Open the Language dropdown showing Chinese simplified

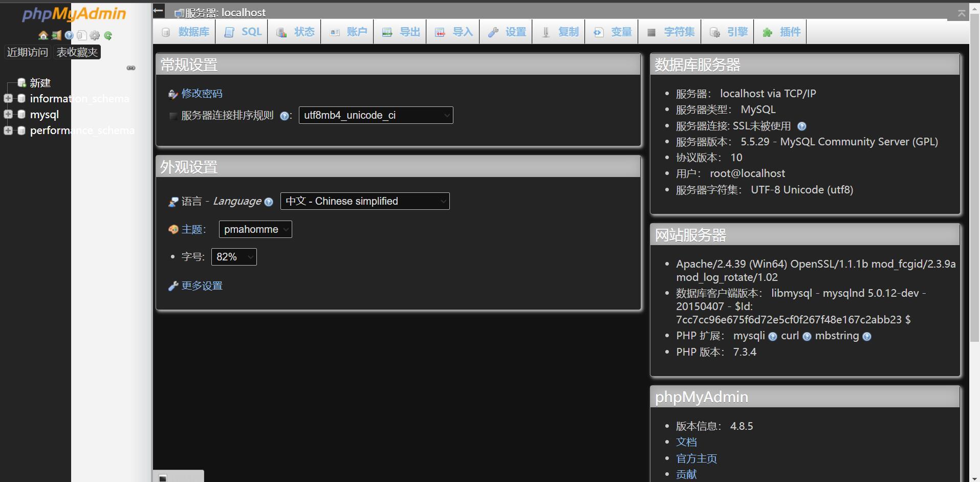click(365, 201)
